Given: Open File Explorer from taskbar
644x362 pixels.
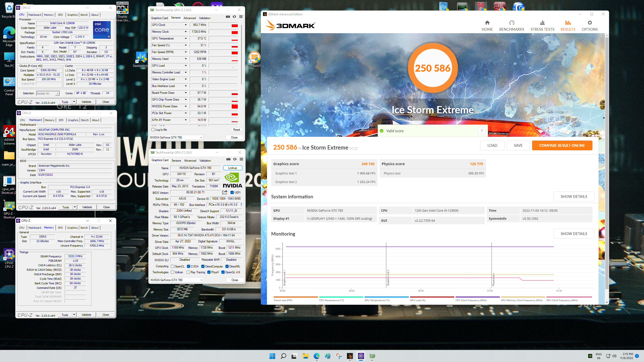Looking at the screenshot, I should (x=305, y=356).
